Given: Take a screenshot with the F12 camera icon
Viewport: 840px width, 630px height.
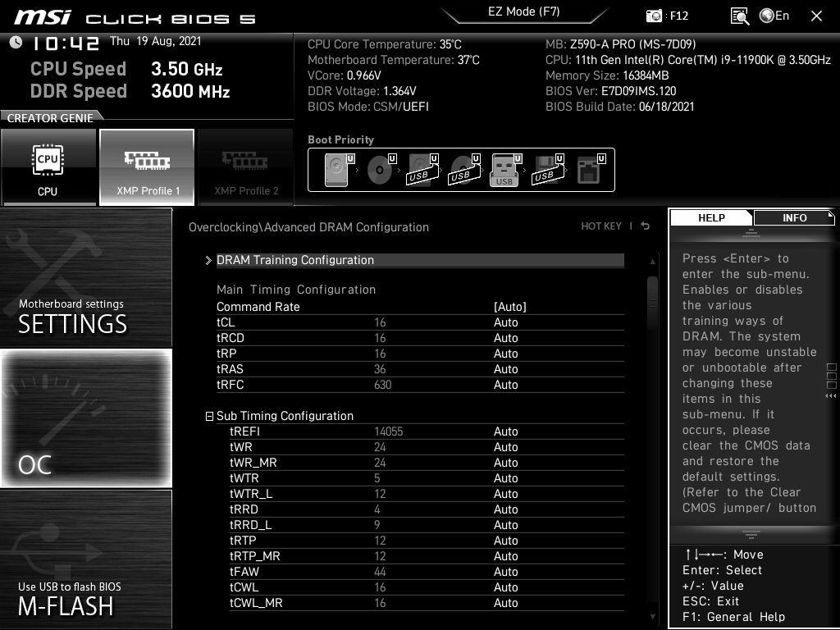Looking at the screenshot, I should pos(654,16).
